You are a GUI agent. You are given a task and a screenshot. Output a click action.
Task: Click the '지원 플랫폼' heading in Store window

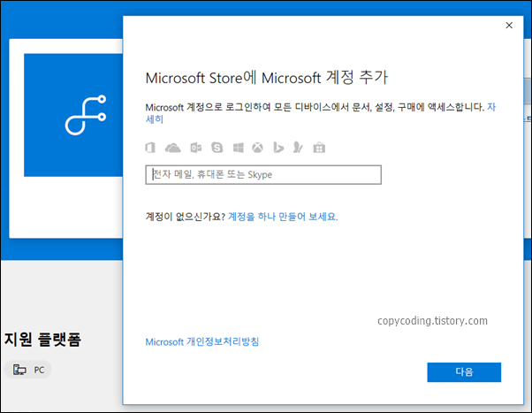pyautogui.click(x=42, y=340)
